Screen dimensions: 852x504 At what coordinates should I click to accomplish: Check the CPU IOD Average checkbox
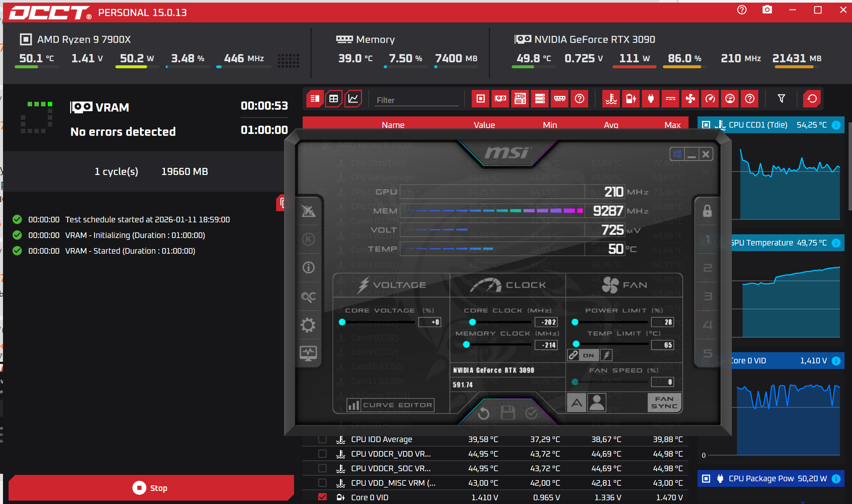coord(322,439)
